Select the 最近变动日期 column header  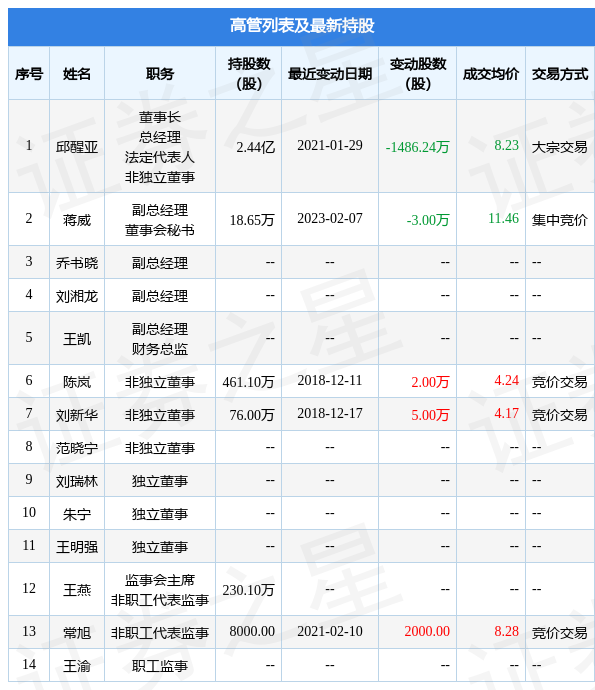tap(330, 73)
